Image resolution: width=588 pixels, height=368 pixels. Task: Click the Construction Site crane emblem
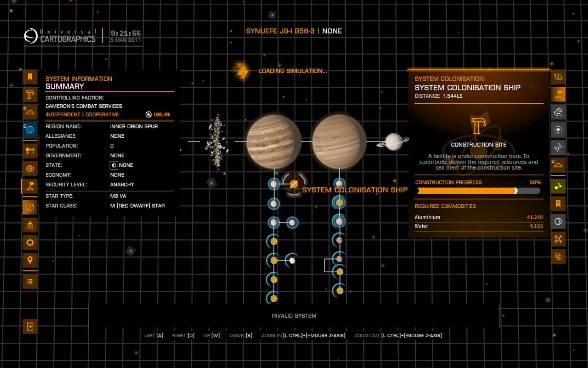[479, 126]
